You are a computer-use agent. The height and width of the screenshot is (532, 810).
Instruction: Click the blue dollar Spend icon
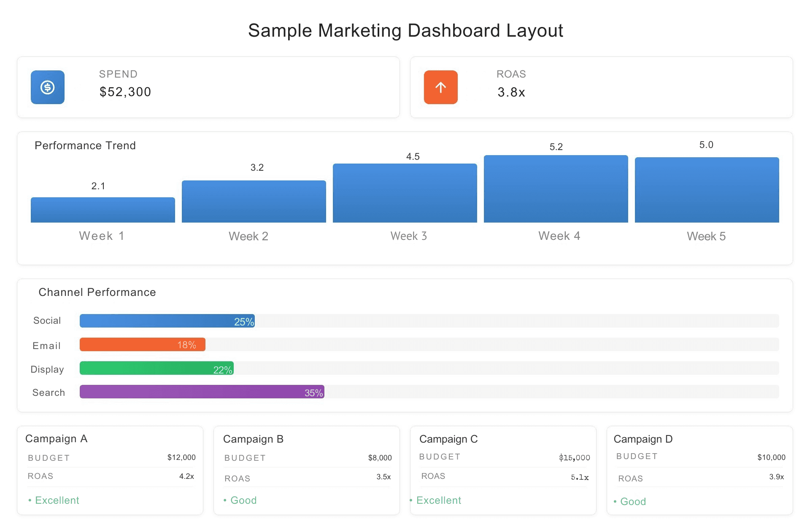click(47, 87)
